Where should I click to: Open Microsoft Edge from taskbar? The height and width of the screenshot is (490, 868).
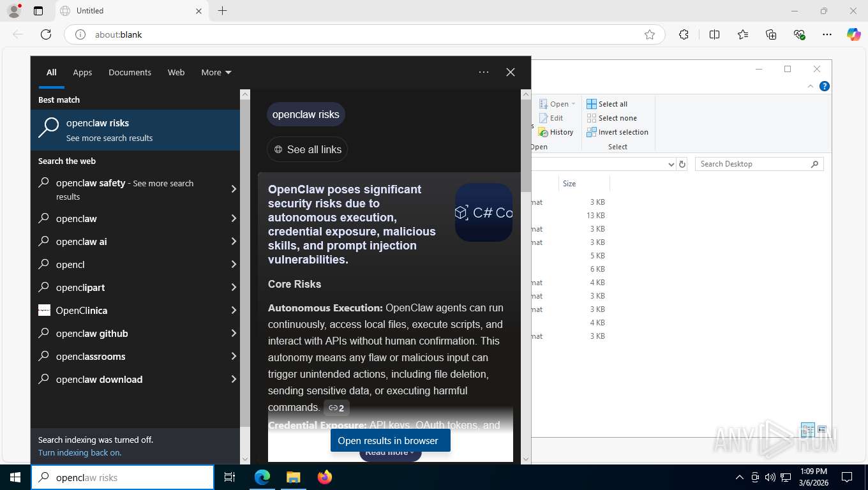(x=262, y=477)
